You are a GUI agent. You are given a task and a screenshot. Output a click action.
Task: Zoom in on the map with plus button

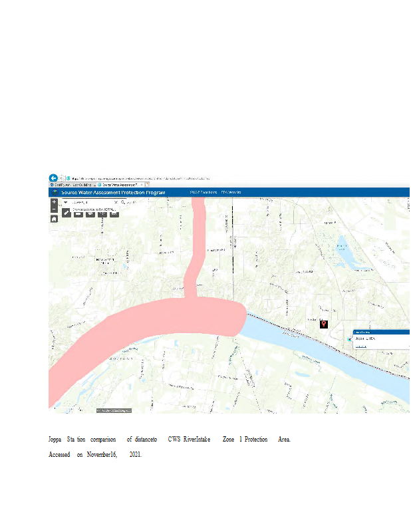(x=54, y=201)
